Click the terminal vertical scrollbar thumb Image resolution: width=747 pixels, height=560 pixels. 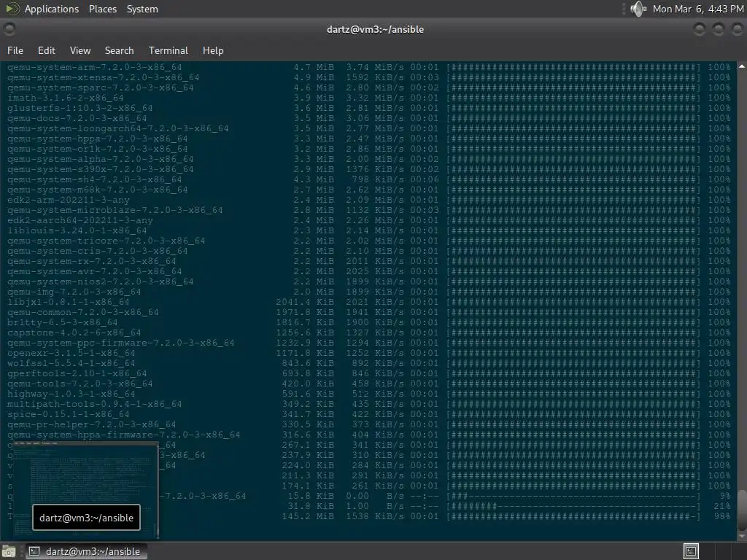pyautogui.click(x=742, y=510)
